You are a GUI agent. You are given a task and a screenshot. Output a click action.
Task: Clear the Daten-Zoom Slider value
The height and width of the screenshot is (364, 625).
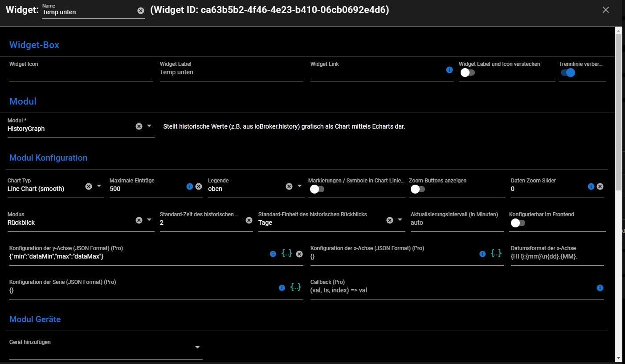[x=600, y=186]
